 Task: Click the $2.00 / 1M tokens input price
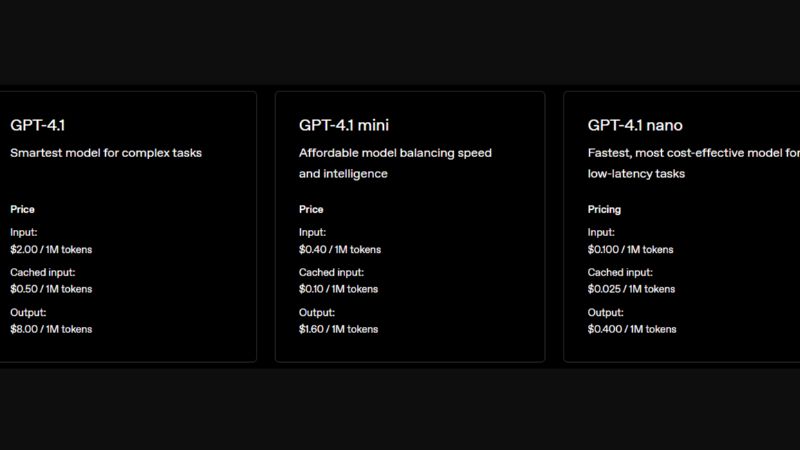[51, 250]
